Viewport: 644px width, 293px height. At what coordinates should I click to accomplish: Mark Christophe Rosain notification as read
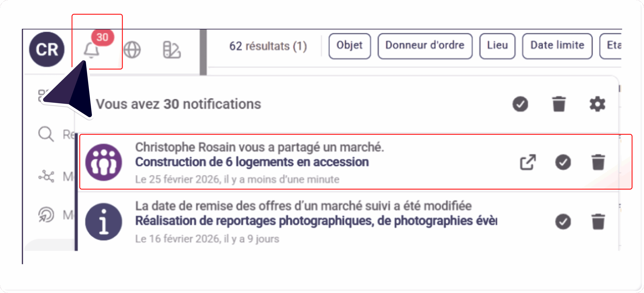pos(563,162)
